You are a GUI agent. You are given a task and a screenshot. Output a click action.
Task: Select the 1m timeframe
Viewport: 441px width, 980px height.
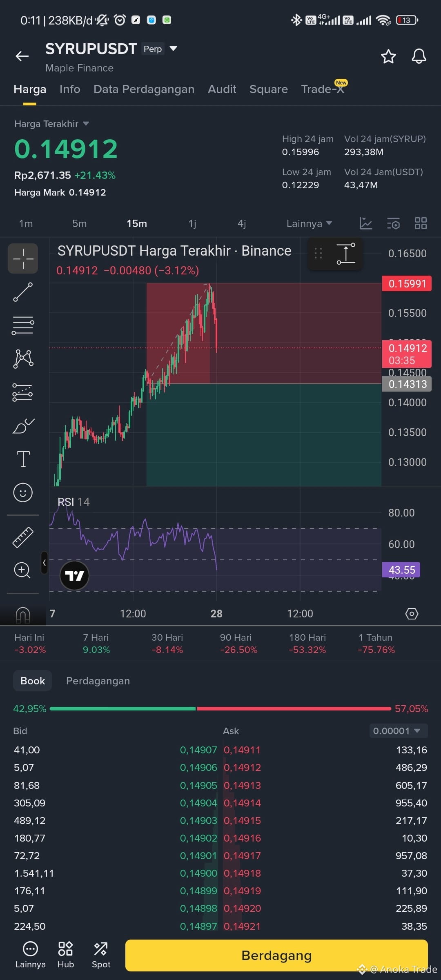click(x=26, y=223)
